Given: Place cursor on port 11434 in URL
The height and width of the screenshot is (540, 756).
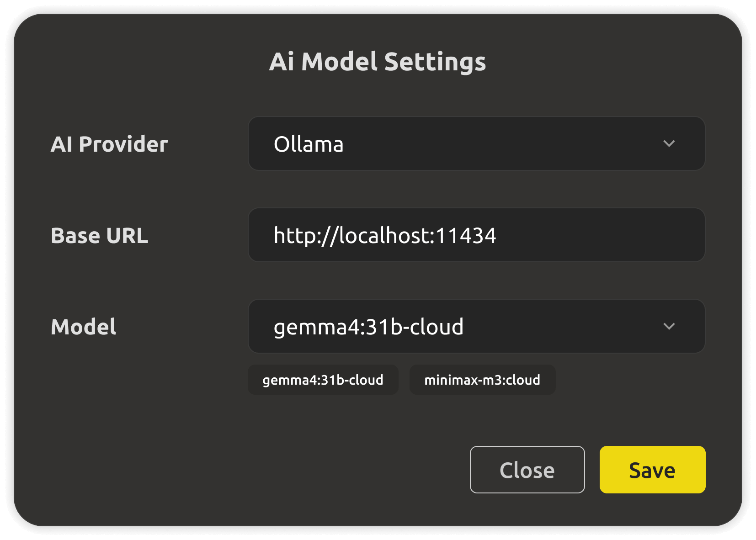Looking at the screenshot, I should point(466,236).
